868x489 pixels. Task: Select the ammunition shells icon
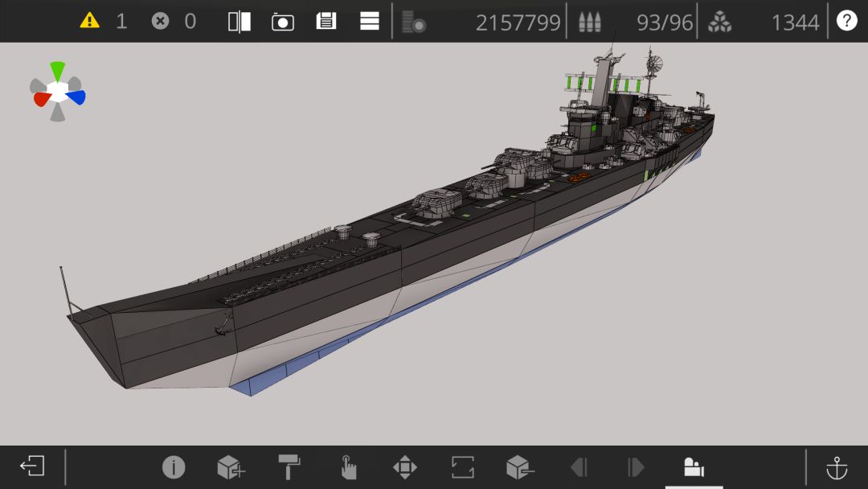pyautogui.click(x=590, y=23)
